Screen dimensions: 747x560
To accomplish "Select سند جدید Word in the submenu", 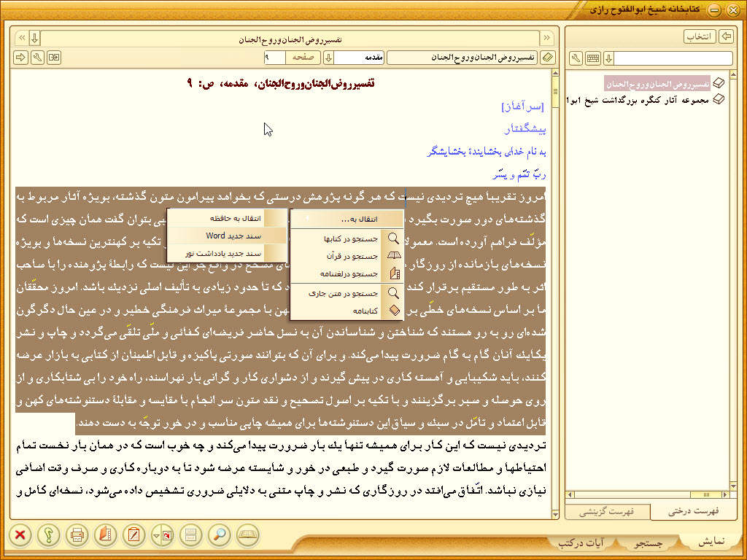I will click(x=227, y=236).
